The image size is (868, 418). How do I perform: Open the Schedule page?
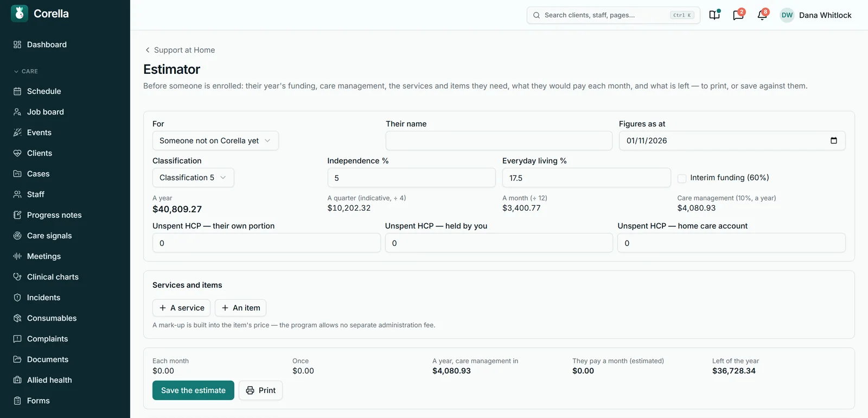(x=44, y=91)
